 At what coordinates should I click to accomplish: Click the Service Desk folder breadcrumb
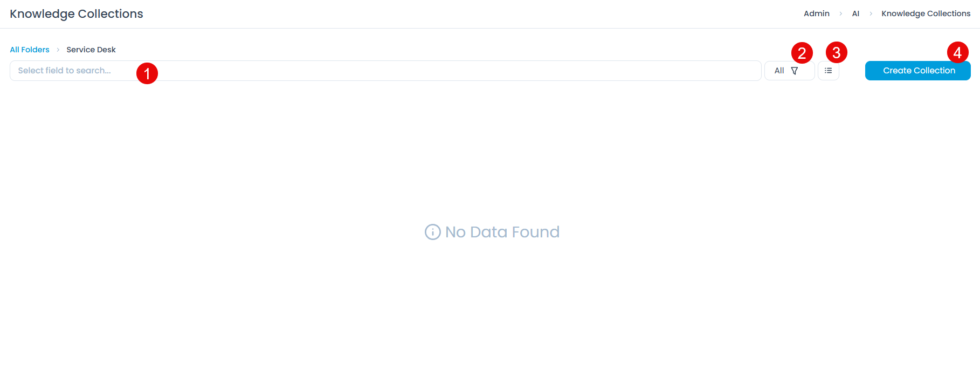[x=91, y=50]
